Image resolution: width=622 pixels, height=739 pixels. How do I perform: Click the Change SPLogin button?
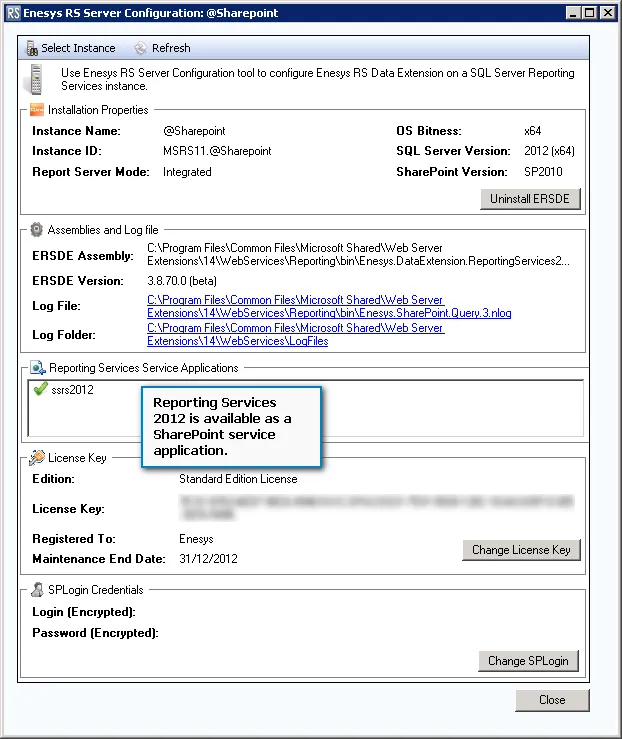pos(528,661)
